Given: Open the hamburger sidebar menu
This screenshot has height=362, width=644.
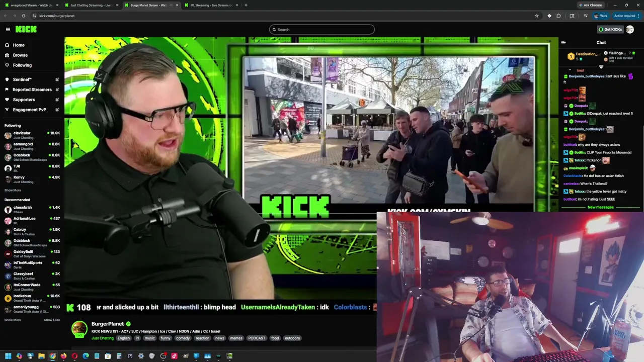Looking at the screenshot, I should (8, 30).
